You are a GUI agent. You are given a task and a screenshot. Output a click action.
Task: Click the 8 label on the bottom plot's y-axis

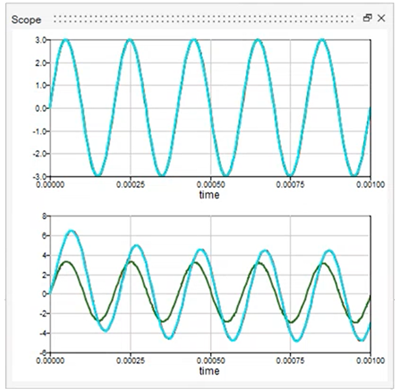45,216
